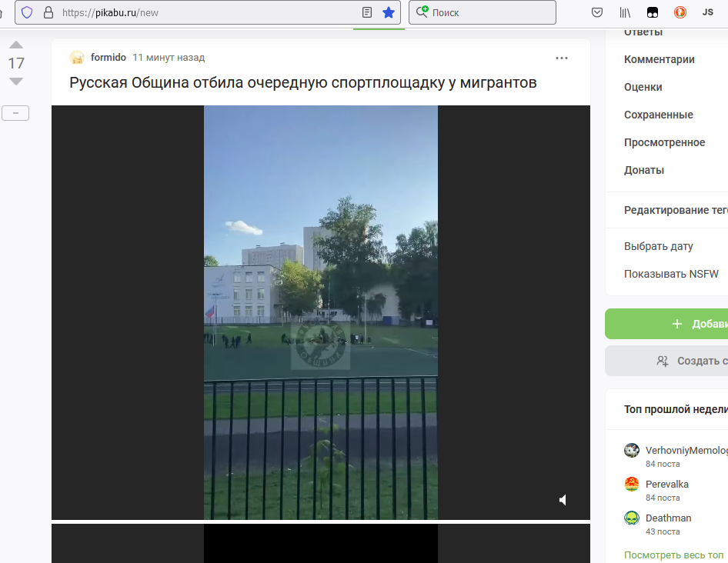Click Deathman avatar icon

pyautogui.click(x=632, y=518)
